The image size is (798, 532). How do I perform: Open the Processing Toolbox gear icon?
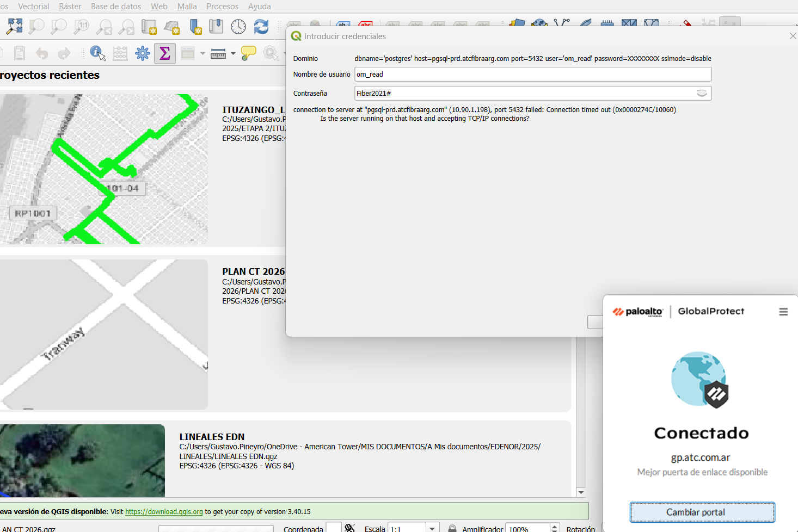coord(143,53)
